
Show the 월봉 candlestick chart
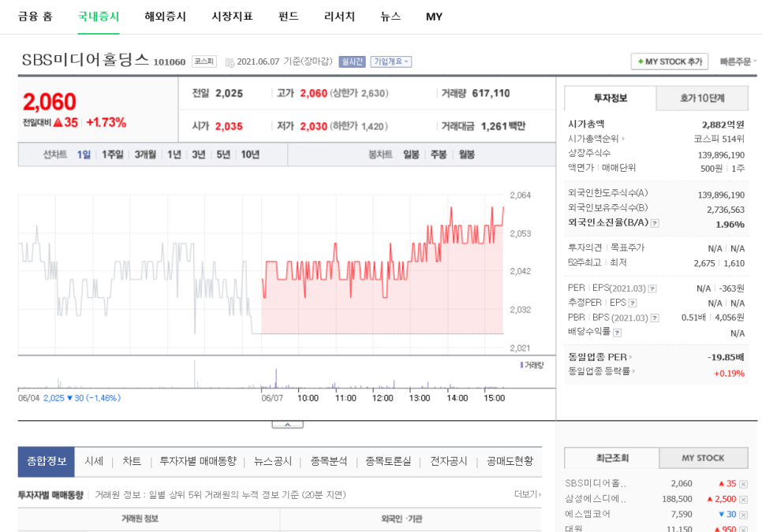click(466, 154)
